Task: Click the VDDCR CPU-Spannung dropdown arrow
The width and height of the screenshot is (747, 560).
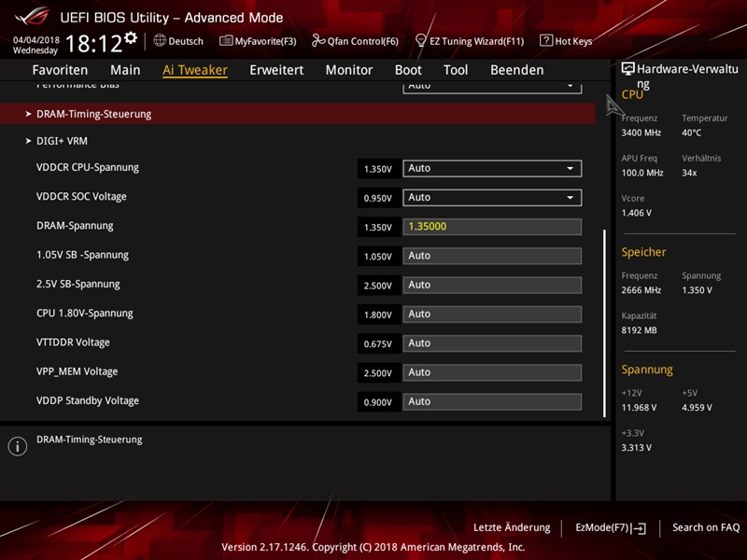Action: coord(570,168)
